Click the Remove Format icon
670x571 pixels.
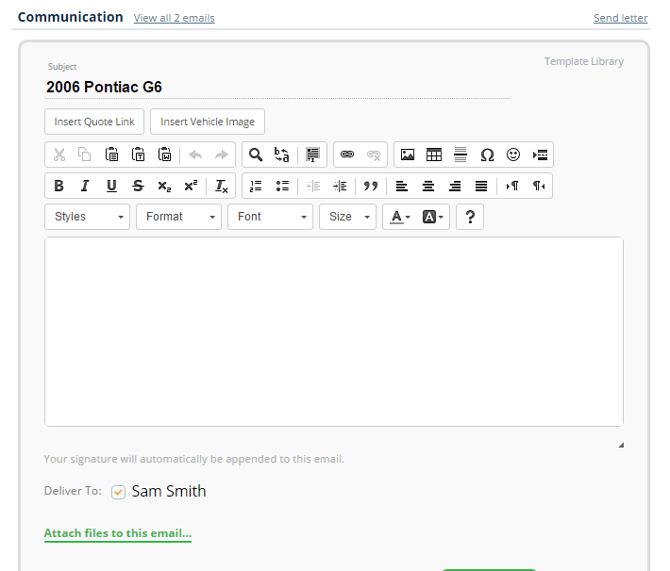coord(221,186)
